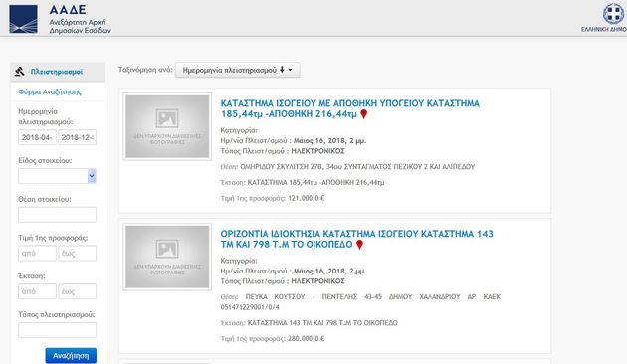The height and width of the screenshot is (364, 627).
Task: Open the Φόρμα Αναζήτησης link
Action: (x=50, y=91)
